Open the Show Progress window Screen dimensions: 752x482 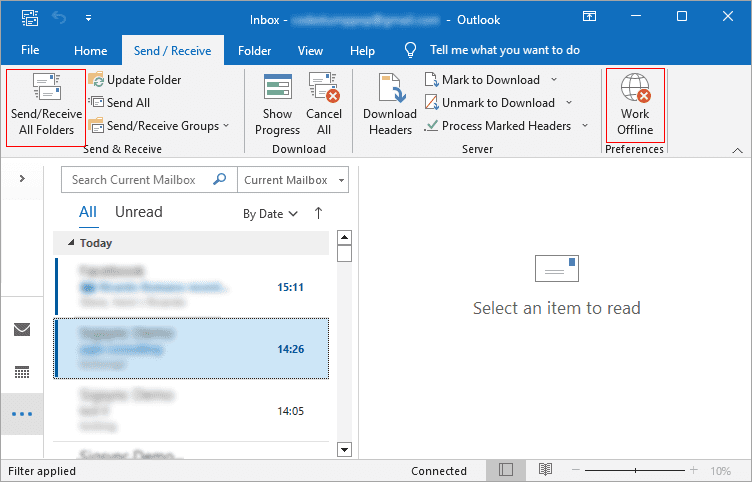[x=277, y=105]
